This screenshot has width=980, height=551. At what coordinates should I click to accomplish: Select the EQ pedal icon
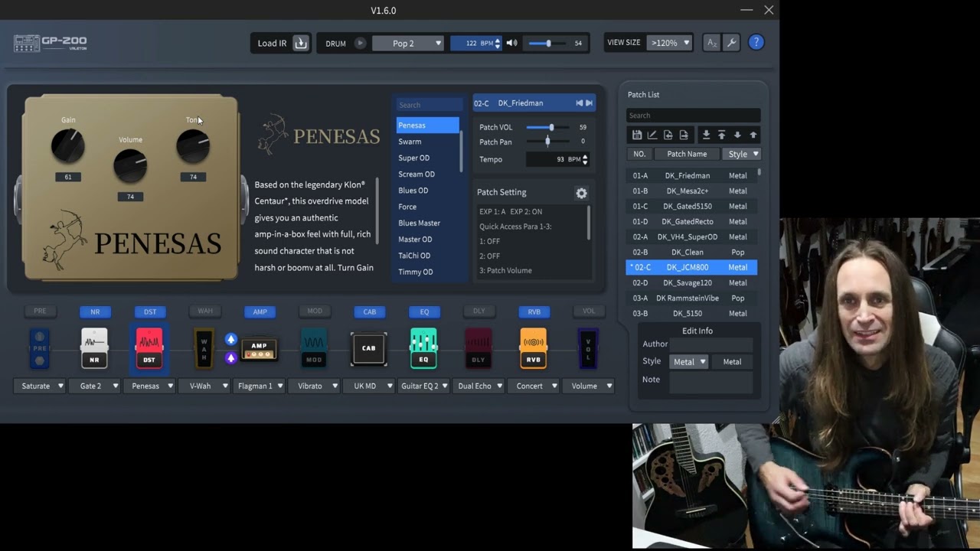pyautogui.click(x=423, y=348)
